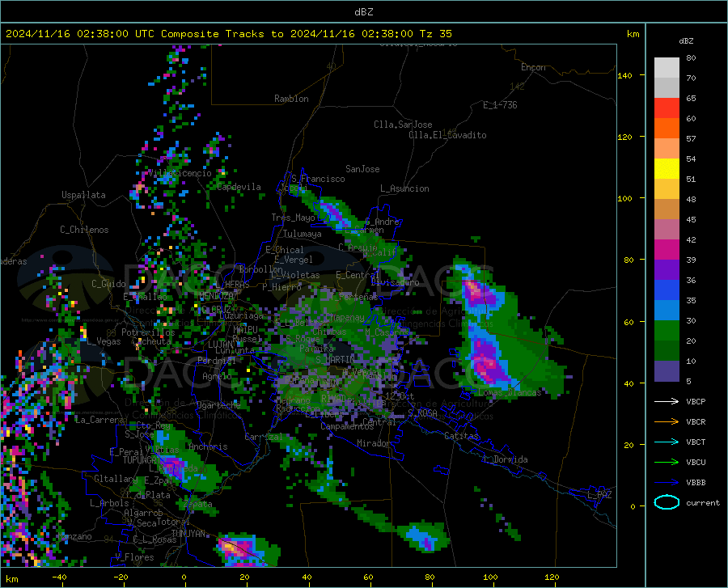Click the 'Clla.SanJose' map label

(403, 125)
